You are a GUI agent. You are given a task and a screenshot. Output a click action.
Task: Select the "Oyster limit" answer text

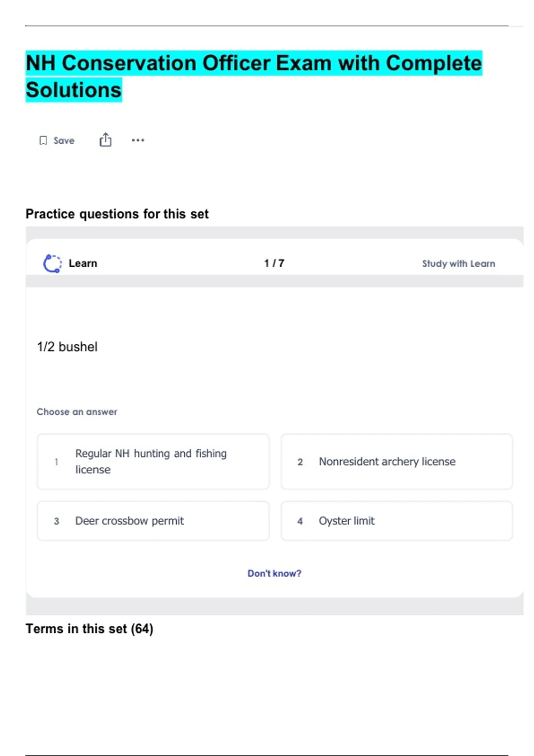[x=347, y=521]
